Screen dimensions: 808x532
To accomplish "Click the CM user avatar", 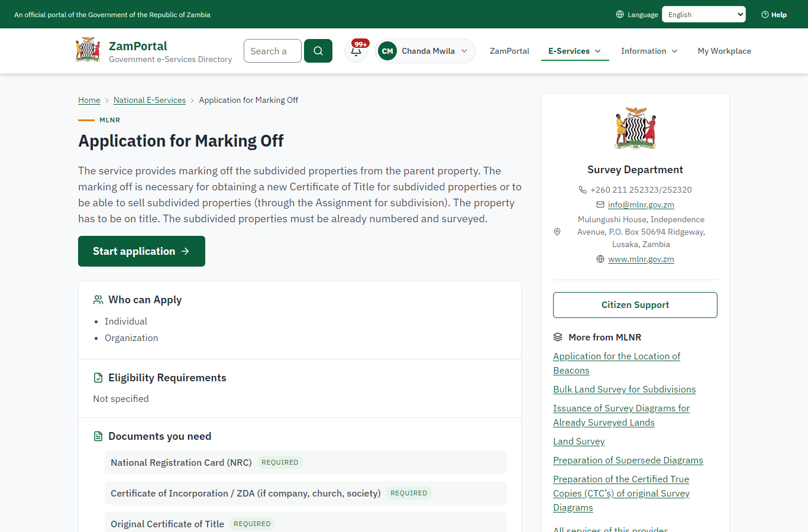I will pyautogui.click(x=387, y=51).
